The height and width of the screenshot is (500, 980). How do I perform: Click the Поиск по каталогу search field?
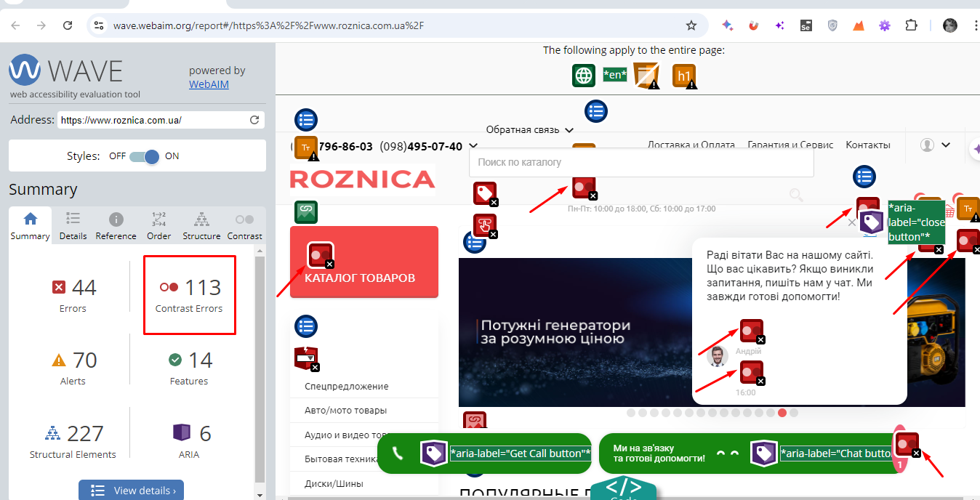pos(640,163)
